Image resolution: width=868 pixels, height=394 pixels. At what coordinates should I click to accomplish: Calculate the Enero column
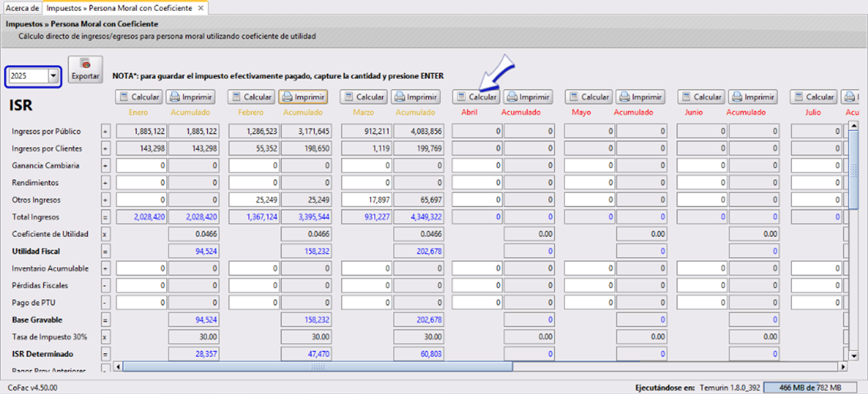139,97
